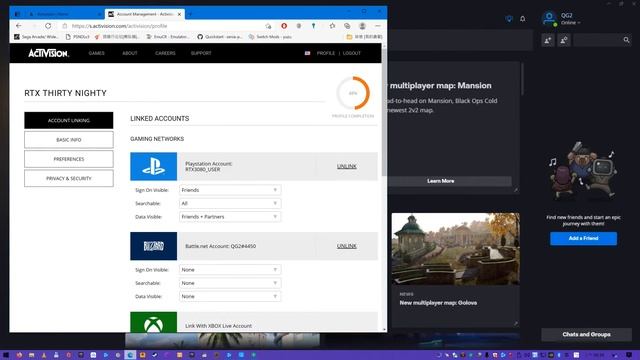The width and height of the screenshot is (640, 360).
Task: Open Sega Arcade bookmark
Action: click(36, 37)
